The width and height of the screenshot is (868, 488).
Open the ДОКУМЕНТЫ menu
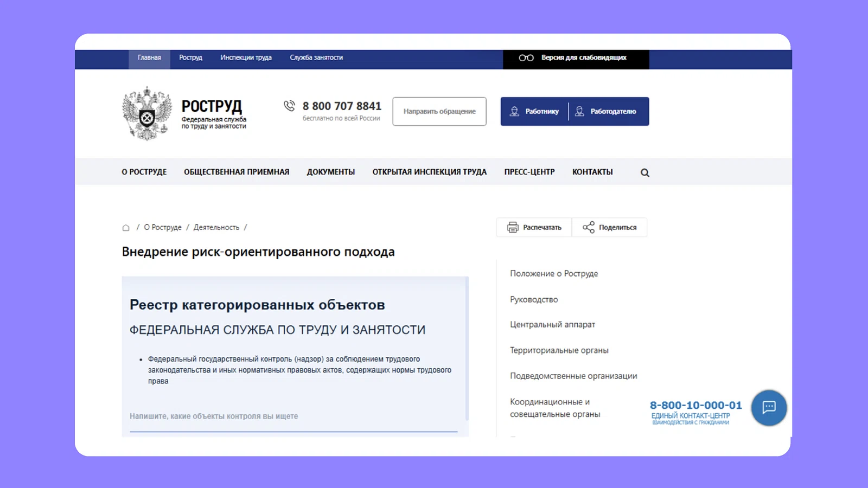point(331,172)
